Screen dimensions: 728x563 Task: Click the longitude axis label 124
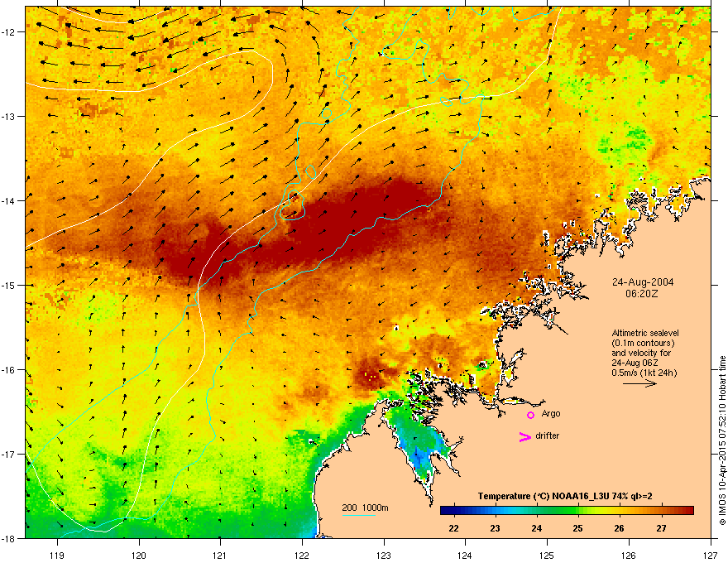click(466, 555)
